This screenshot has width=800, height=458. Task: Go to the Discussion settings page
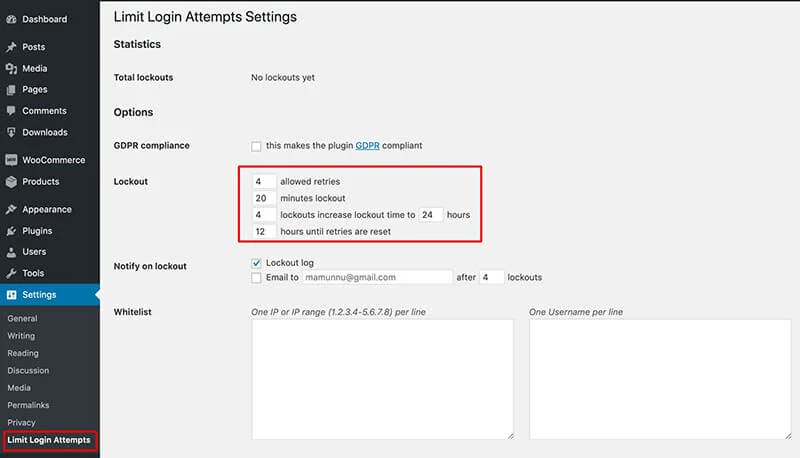coord(28,370)
